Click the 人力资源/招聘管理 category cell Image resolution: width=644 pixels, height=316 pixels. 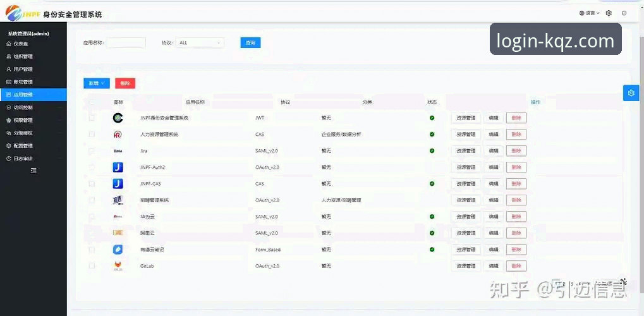tap(341, 200)
